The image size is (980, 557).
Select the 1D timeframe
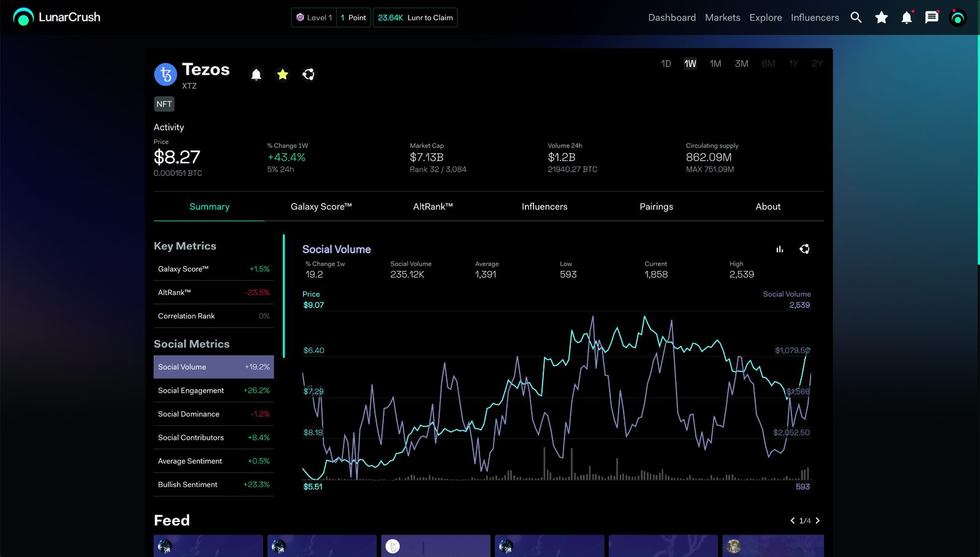coord(666,64)
